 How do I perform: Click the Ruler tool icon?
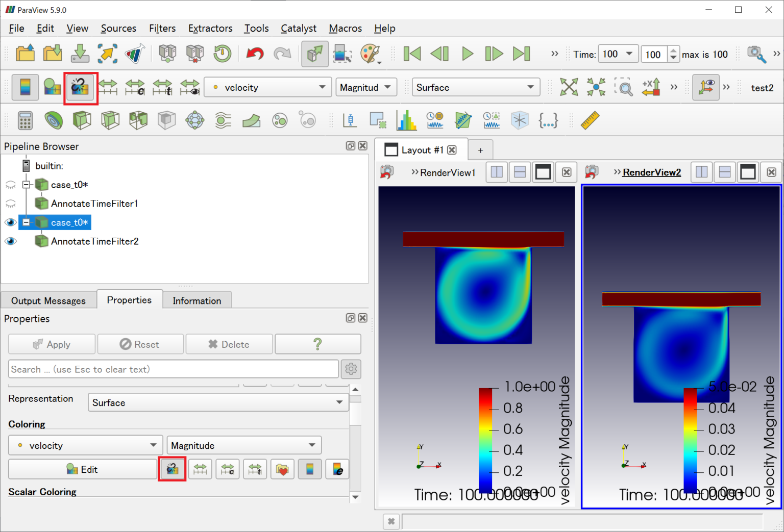[x=590, y=121]
